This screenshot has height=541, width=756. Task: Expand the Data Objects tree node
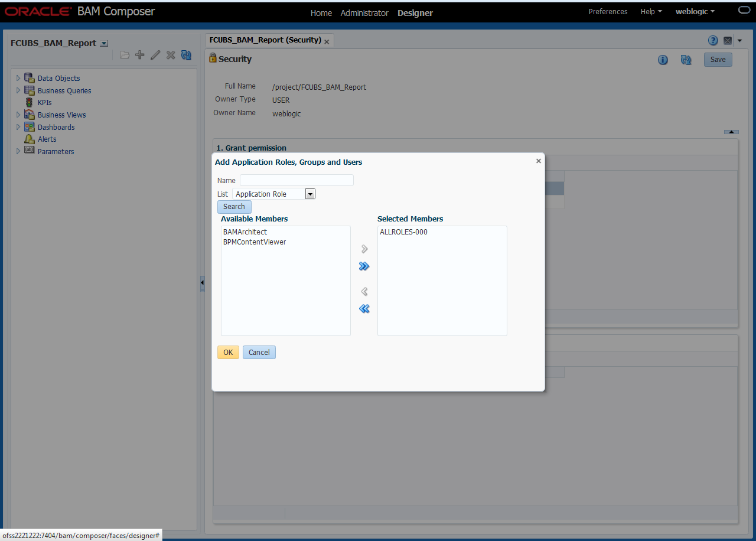click(x=18, y=78)
